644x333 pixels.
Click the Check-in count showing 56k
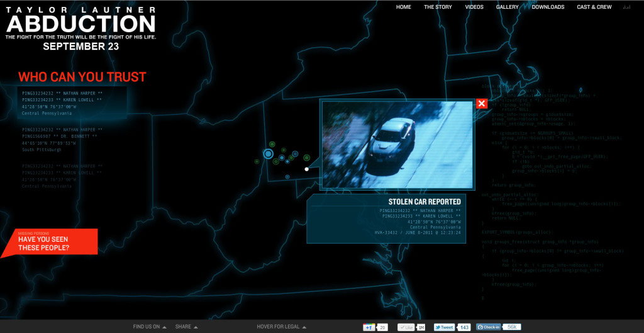(512, 327)
